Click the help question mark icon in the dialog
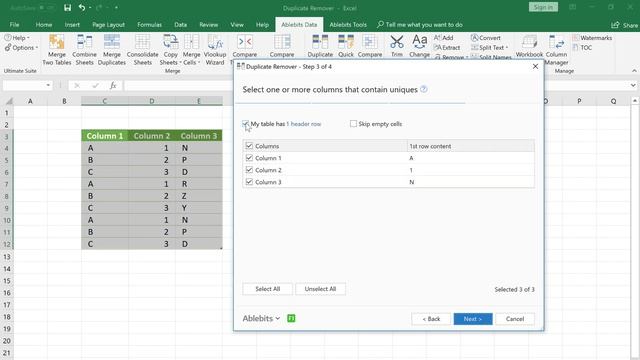Screen dimensions: 640x360 pos(424,89)
